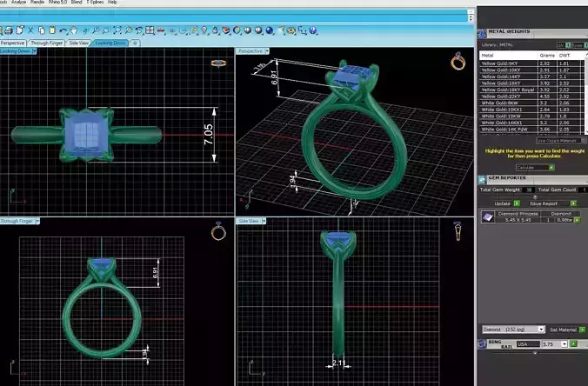588x386 pixels.
Task: Click ring view icon in Side View viewport
Action: [x=458, y=231]
